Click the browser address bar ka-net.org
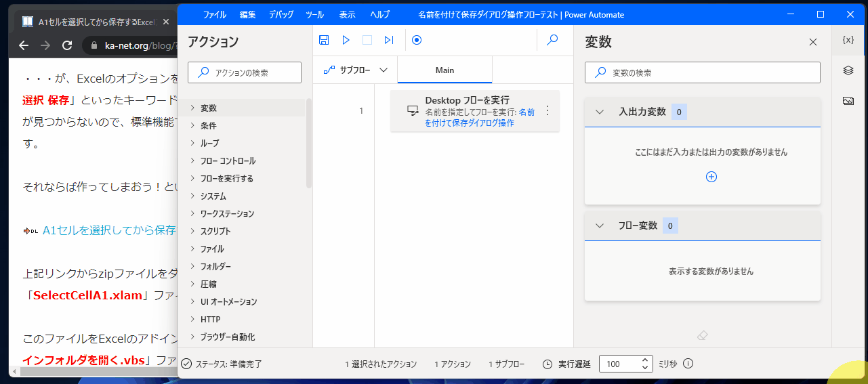This screenshot has height=384, width=868. (x=141, y=45)
